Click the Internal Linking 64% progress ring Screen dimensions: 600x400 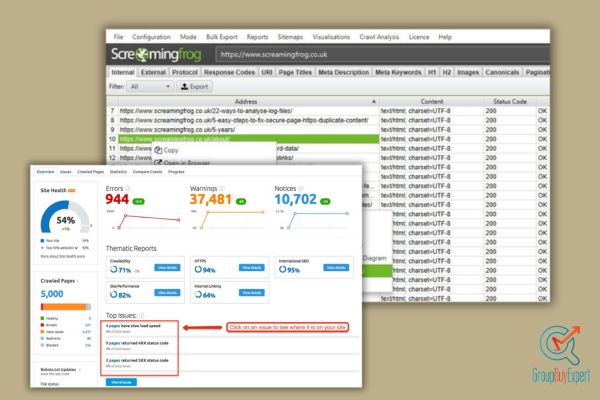coord(198,294)
